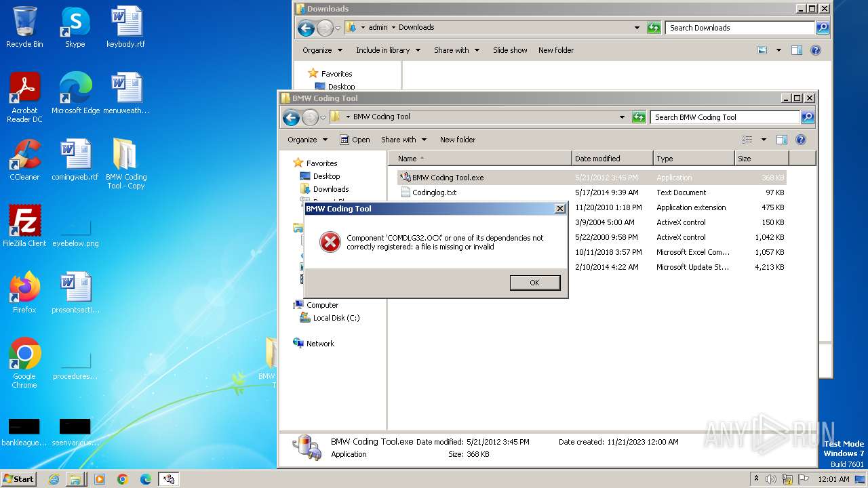Open Chrome from the taskbar
This screenshot has width=868, height=488.
123,479
